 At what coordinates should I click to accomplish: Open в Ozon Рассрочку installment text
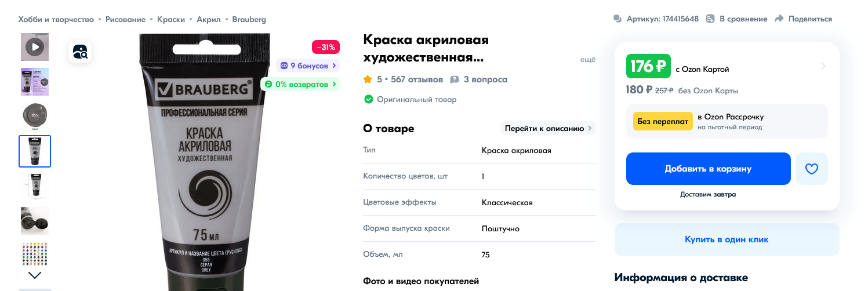731,117
